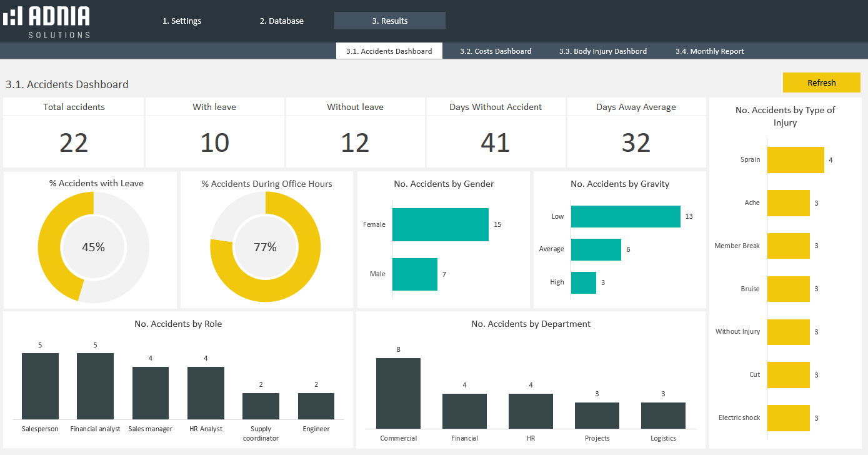Click the Days Away Average value 32
This screenshot has height=455, width=868.
tap(636, 142)
